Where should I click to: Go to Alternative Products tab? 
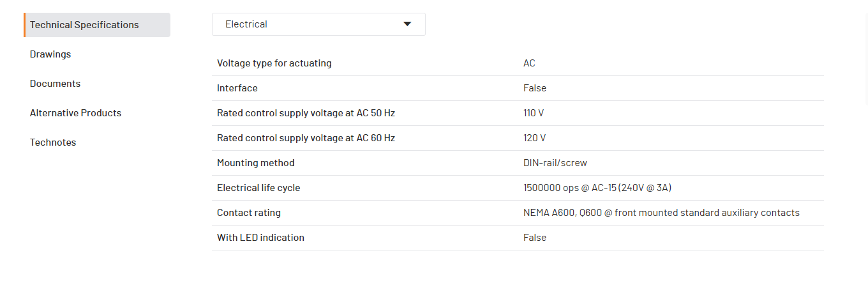[x=75, y=113]
